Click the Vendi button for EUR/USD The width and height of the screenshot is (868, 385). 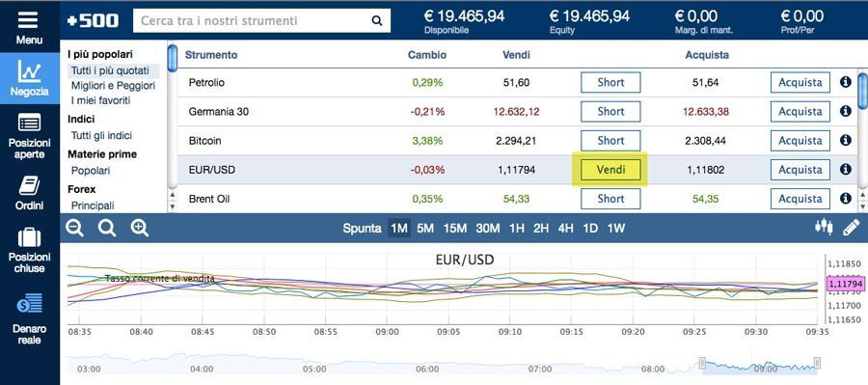[610, 170]
